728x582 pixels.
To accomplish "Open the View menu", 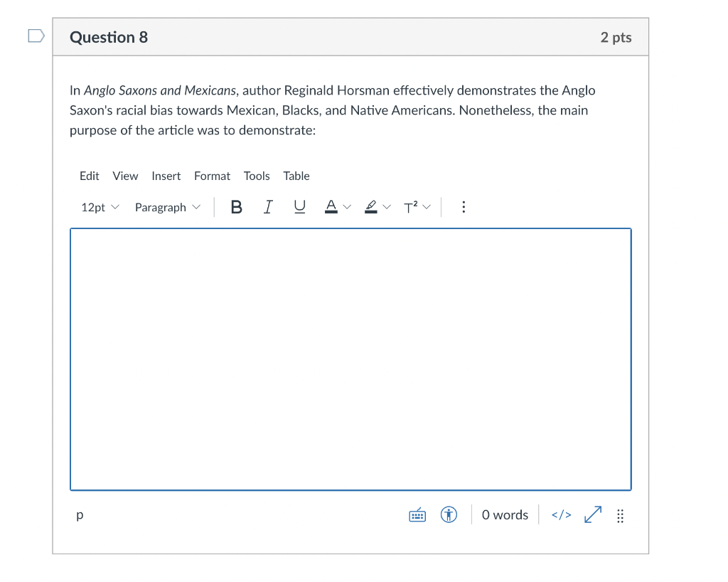I will pos(125,176).
